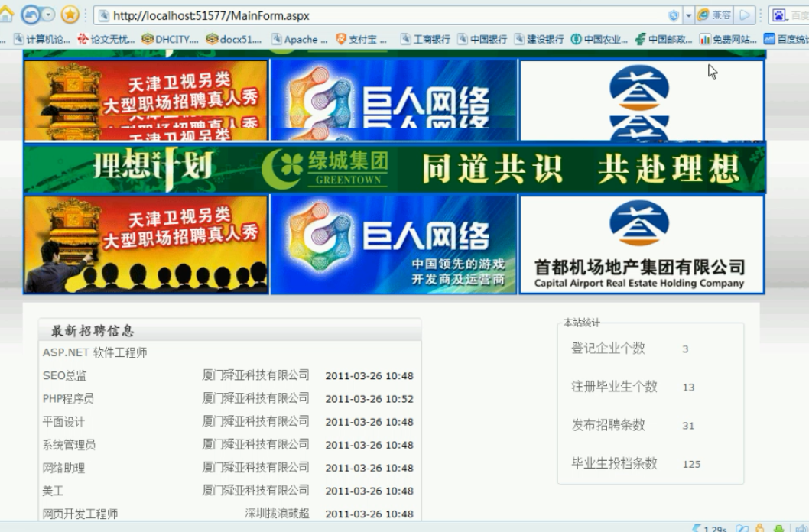The image size is (809, 532).
Task: Open the 论文无忧... bookmark
Action: (106, 39)
